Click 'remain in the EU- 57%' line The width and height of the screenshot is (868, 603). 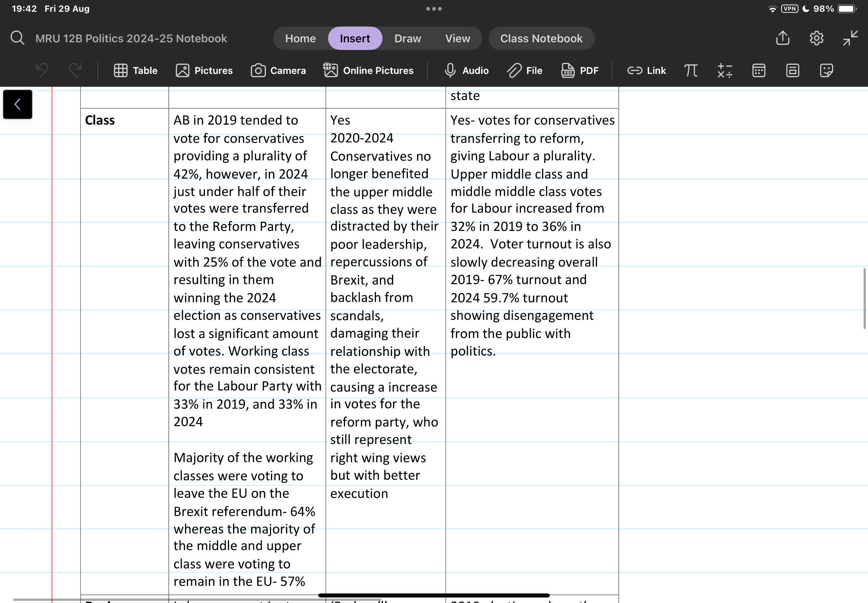click(x=239, y=581)
